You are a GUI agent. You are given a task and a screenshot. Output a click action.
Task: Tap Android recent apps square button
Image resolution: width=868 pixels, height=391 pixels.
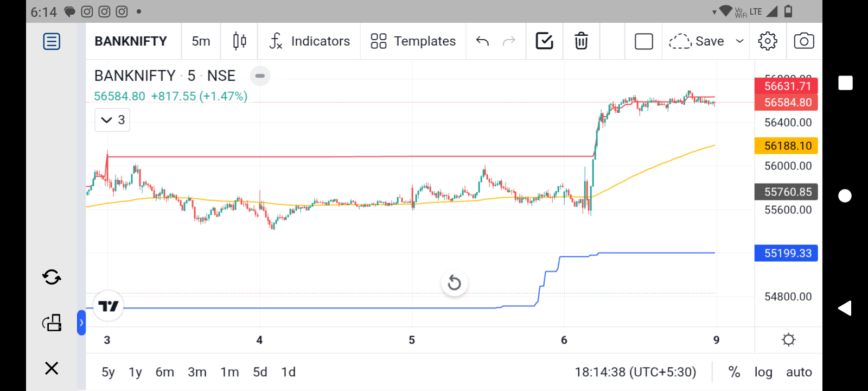tap(845, 83)
